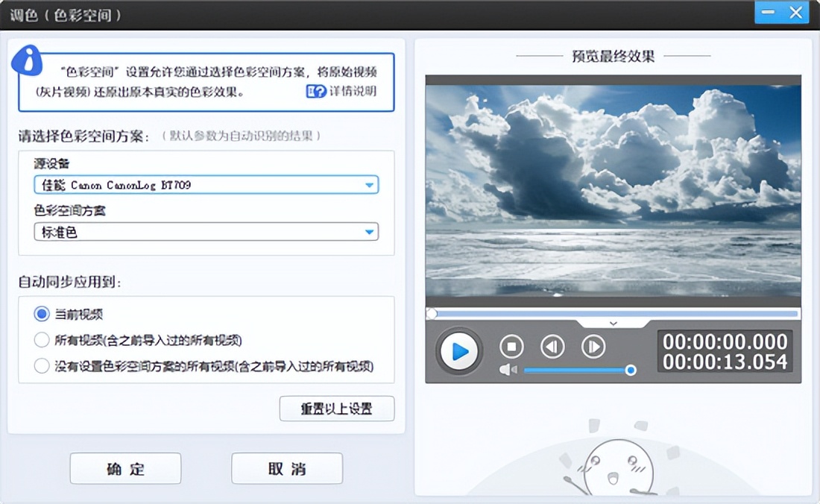Click the current time 00:00:00.000 display
The width and height of the screenshot is (820, 504).
[725, 341]
